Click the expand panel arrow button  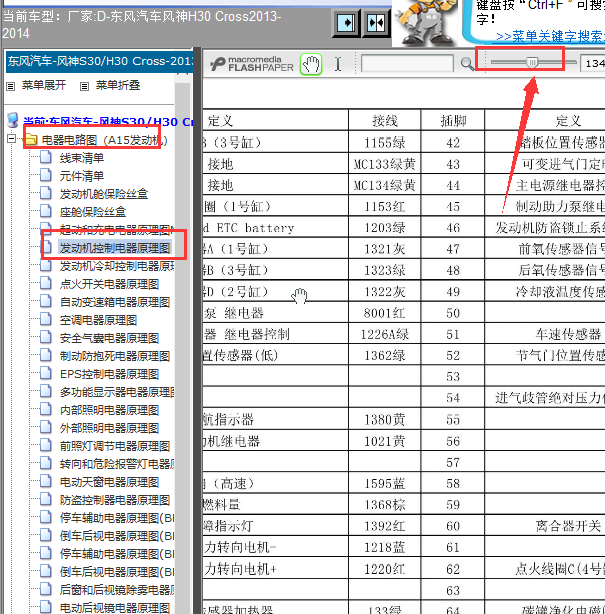click(x=346, y=23)
